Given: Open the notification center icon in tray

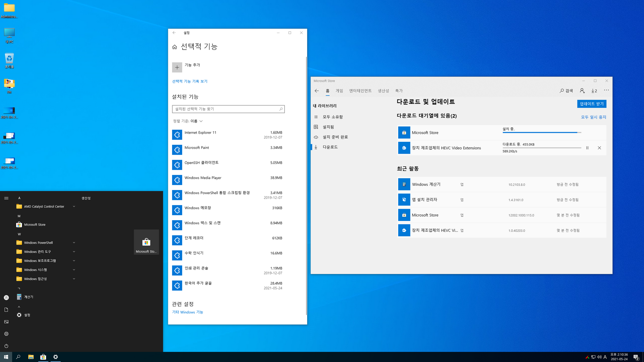Looking at the screenshot, I should point(636,357).
